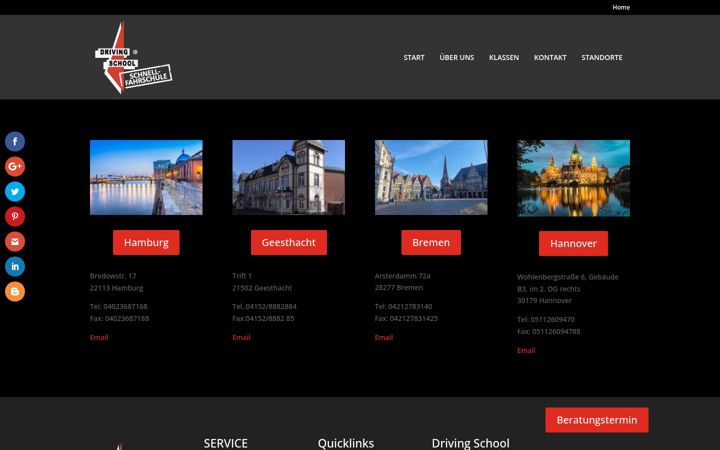Click the Arsterdamm 72a address line

pyautogui.click(x=402, y=276)
